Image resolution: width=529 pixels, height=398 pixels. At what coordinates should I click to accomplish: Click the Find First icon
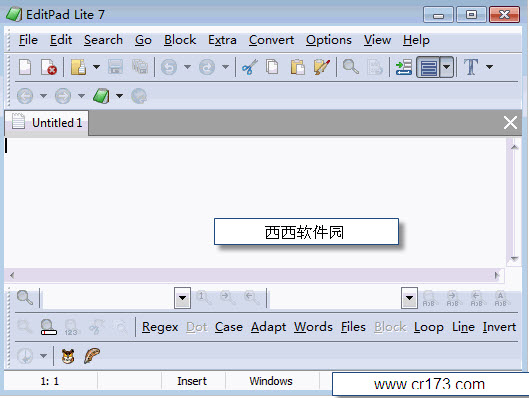point(204,298)
